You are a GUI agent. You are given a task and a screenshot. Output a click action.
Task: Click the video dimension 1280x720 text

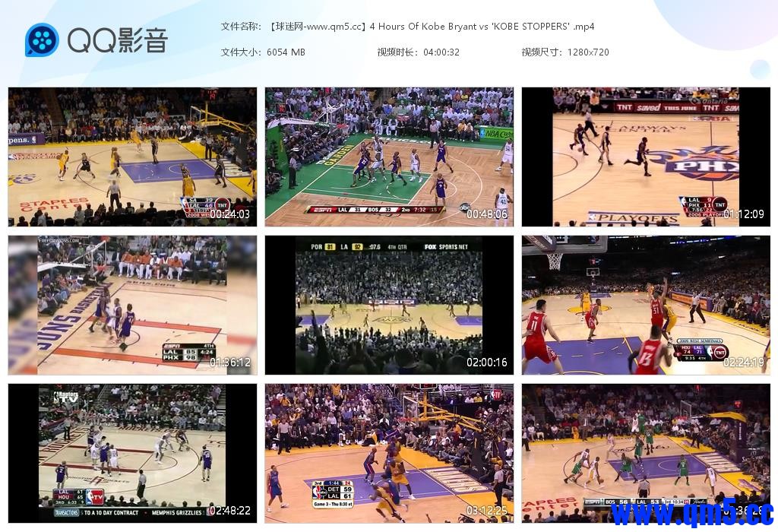click(x=588, y=52)
